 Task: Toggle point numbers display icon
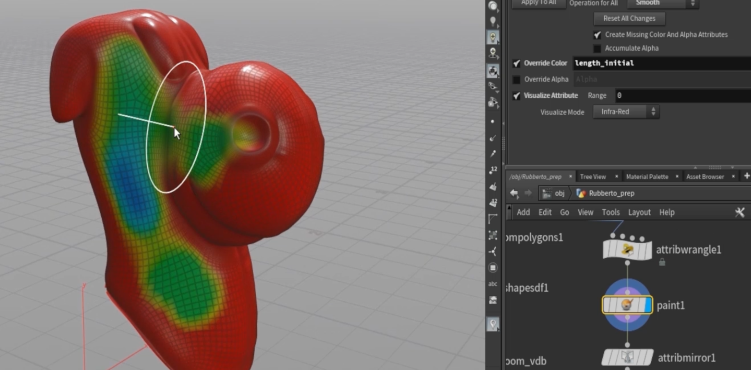pos(493,170)
